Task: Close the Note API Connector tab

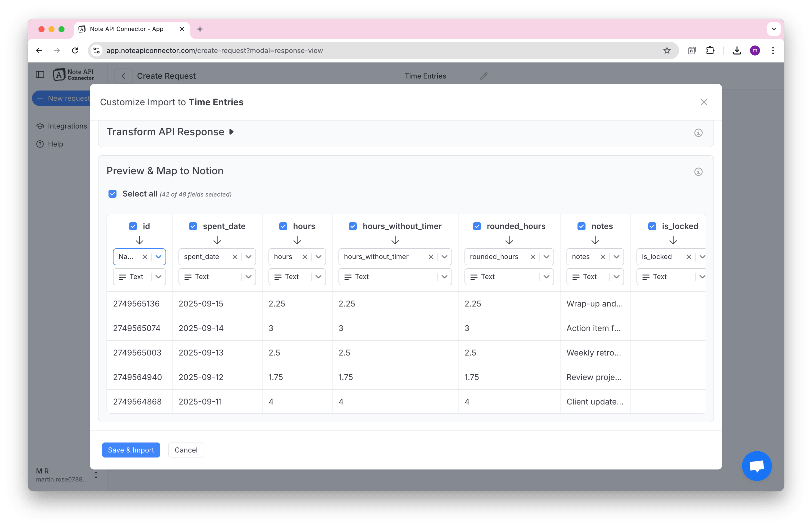Action: tap(182, 29)
